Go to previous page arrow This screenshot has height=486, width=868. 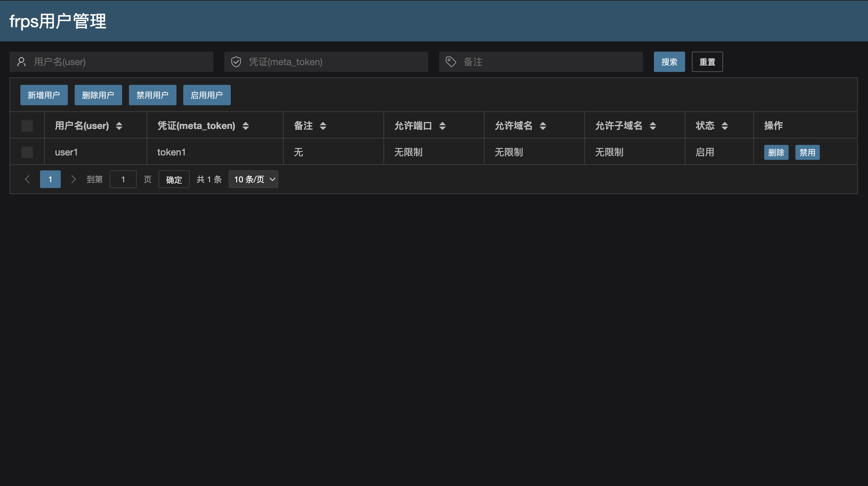coord(27,179)
